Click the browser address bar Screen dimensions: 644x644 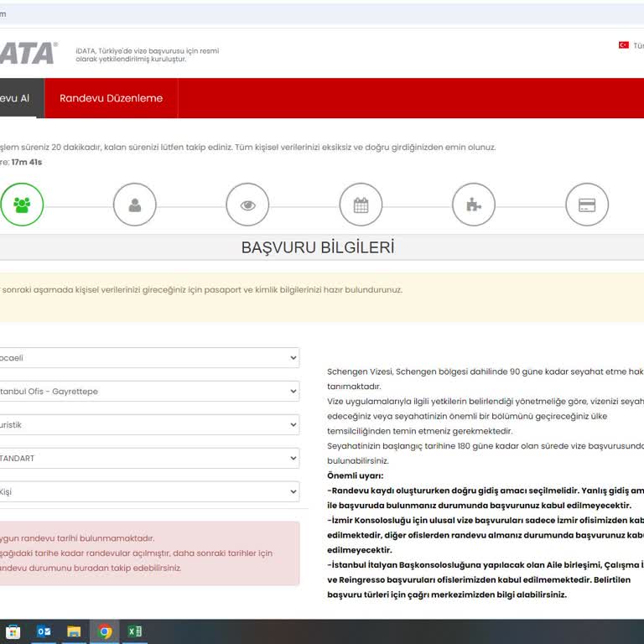pyautogui.click(x=322, y=14)
